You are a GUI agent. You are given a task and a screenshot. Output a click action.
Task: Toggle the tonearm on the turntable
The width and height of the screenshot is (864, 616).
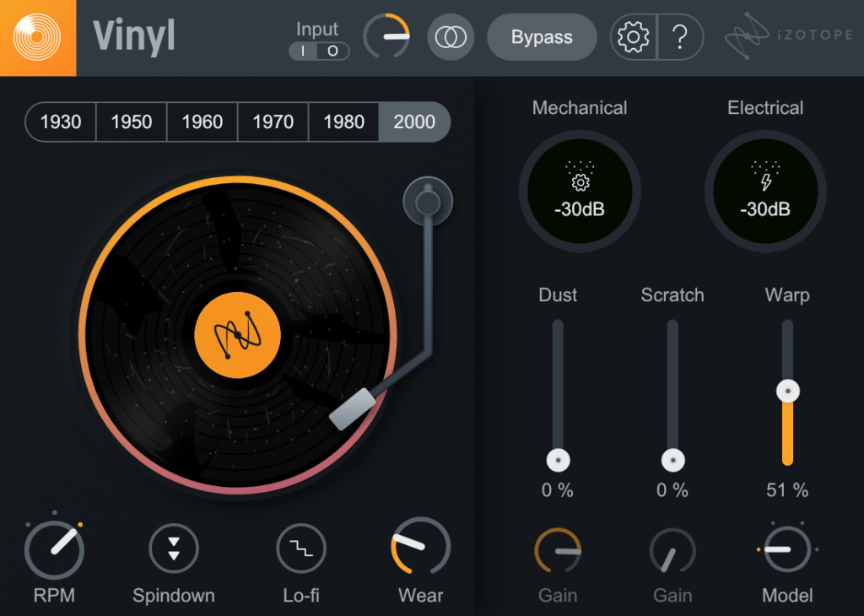(x=428, y=201)
